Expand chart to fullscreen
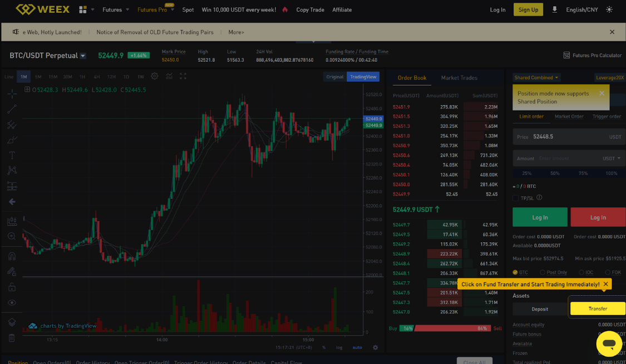 (x=183, y=76)
